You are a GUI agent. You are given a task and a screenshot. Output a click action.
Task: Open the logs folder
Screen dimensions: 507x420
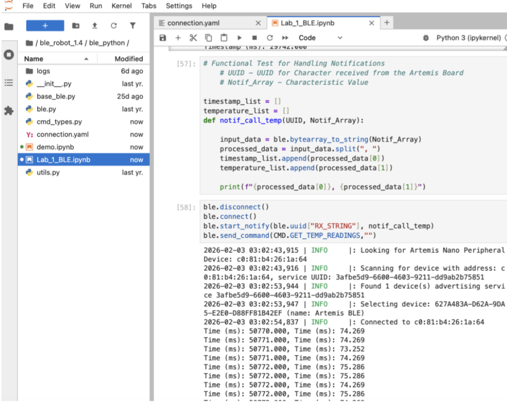(43, 71)
